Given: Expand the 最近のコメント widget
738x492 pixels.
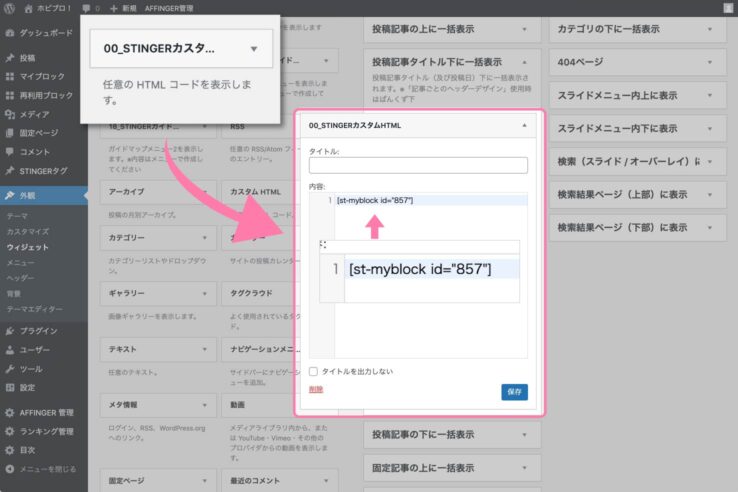Looking at the screenshot, I should 326,481.
